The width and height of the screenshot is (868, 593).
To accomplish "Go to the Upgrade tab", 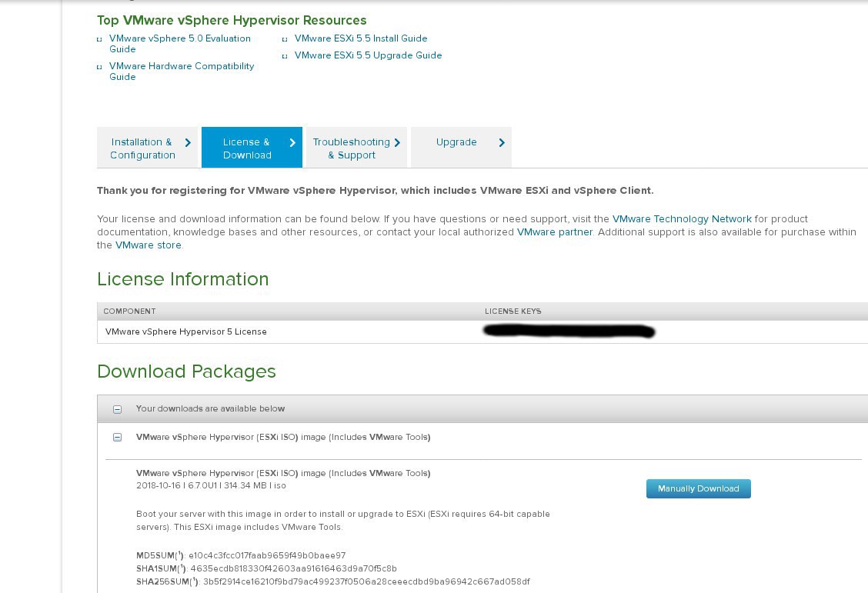I will [x=461, y=148].
